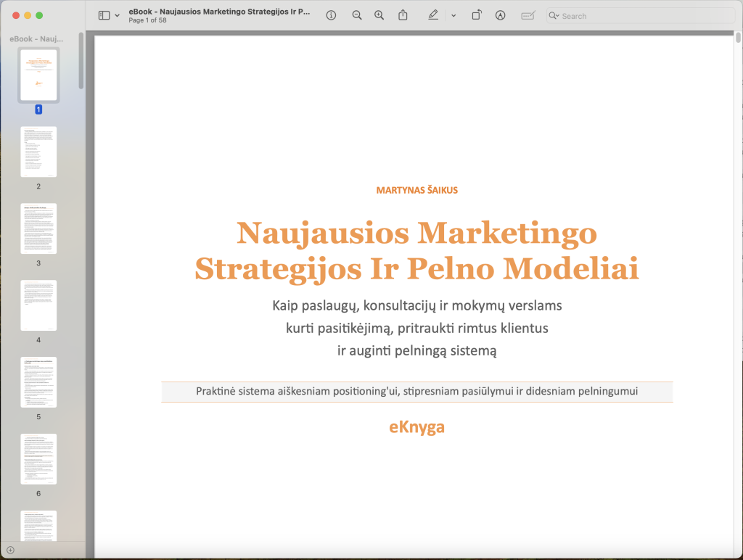Image resolution: width=743 pixels, height=560 pixels.
Task: Select page 1 thumbnail in sidebar
Action: tap(39, 75)
